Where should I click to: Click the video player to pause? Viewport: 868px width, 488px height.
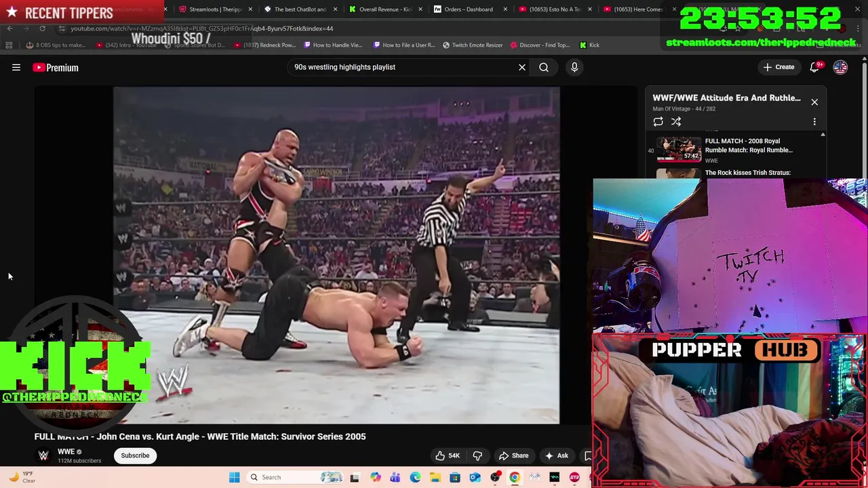click(336, 255)
